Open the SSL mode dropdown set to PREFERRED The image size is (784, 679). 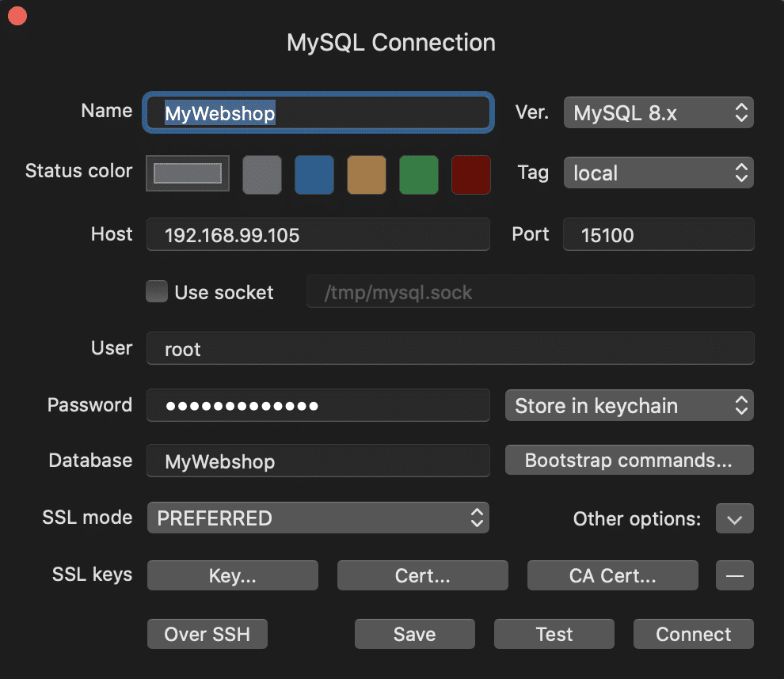[x=318, y=518]
